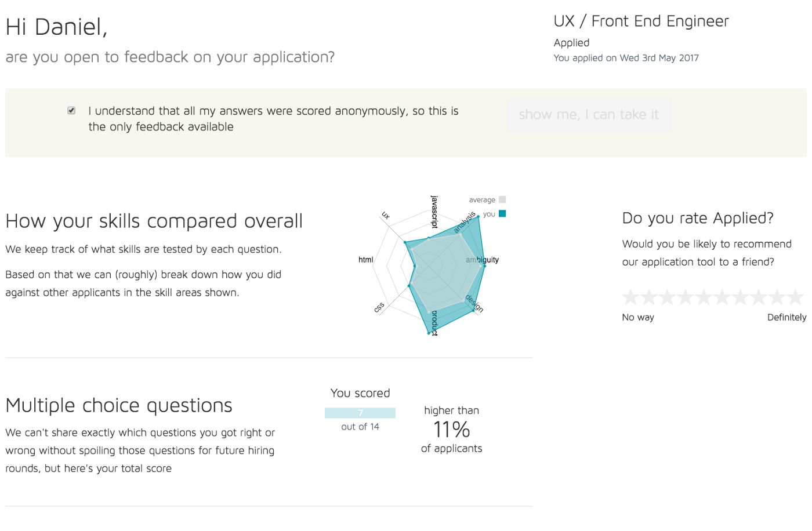This screenshot has width=812, height=531.
Task: Click the 'ux' axis label on the radar chart
Action: 386,216
